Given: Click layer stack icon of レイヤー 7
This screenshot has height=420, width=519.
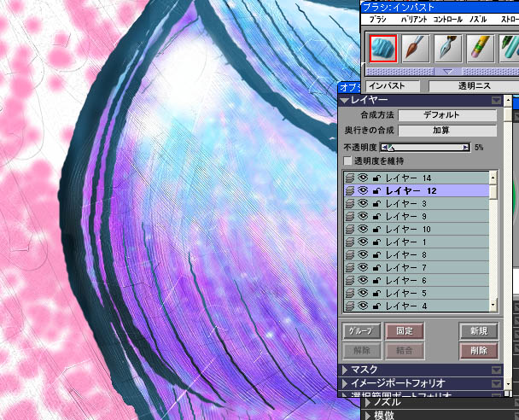Looking at the screenshot, I should [349, 268].
